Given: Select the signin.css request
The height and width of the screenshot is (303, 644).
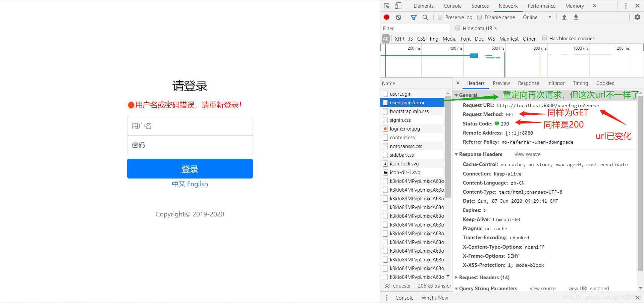Looking at the screenshot, I should (413, 120).
